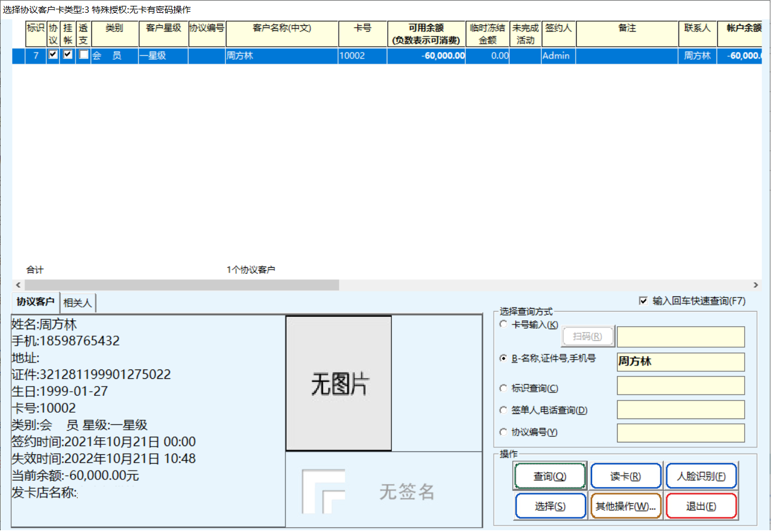The height and width of the screenshot is (532, 771).
Task: Click the 协议编号 column header
Action: click(207, 34)
